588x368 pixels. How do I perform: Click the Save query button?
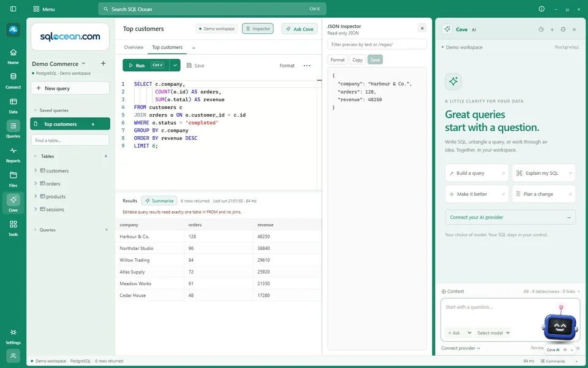coord(195,66)
